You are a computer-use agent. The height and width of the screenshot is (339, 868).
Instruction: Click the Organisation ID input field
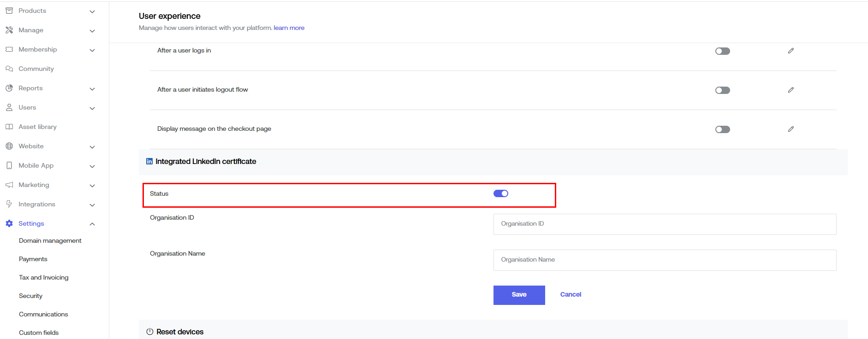(665, 224)
